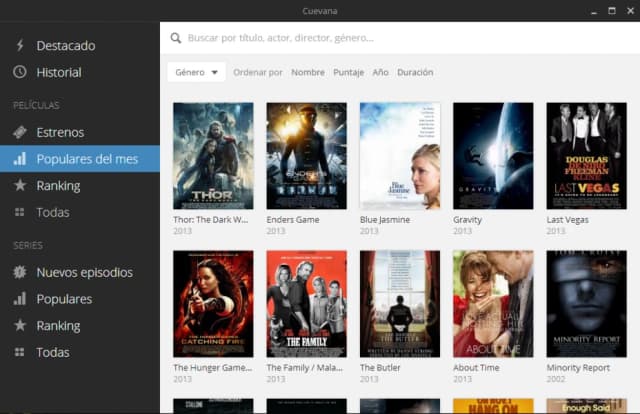Minimize the Cuevana window

(594, 11)
